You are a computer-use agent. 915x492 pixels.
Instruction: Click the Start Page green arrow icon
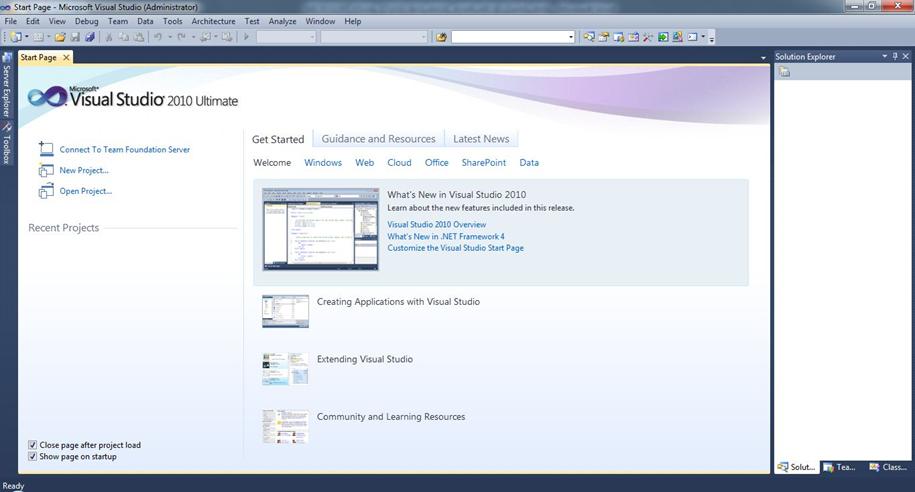[663, 37]
